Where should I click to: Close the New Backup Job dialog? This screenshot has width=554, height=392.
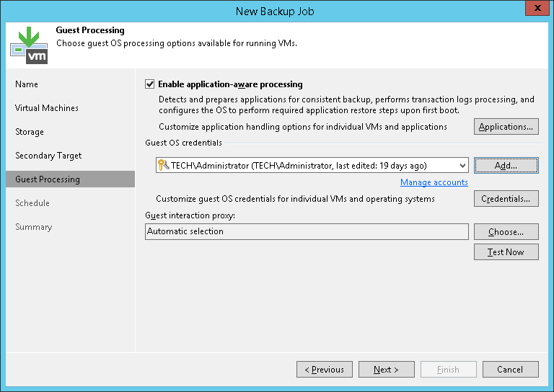point(535,10)
